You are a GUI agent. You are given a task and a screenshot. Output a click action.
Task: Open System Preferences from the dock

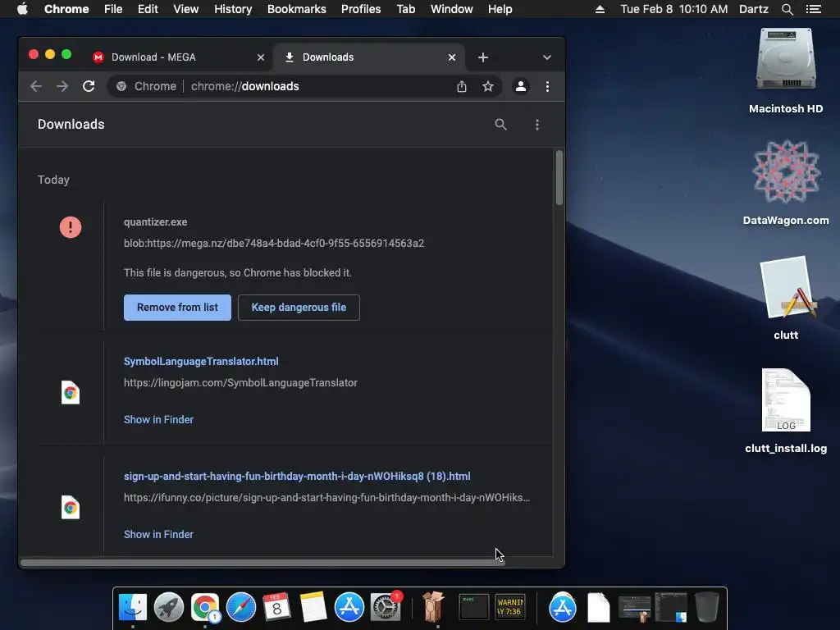386,607
